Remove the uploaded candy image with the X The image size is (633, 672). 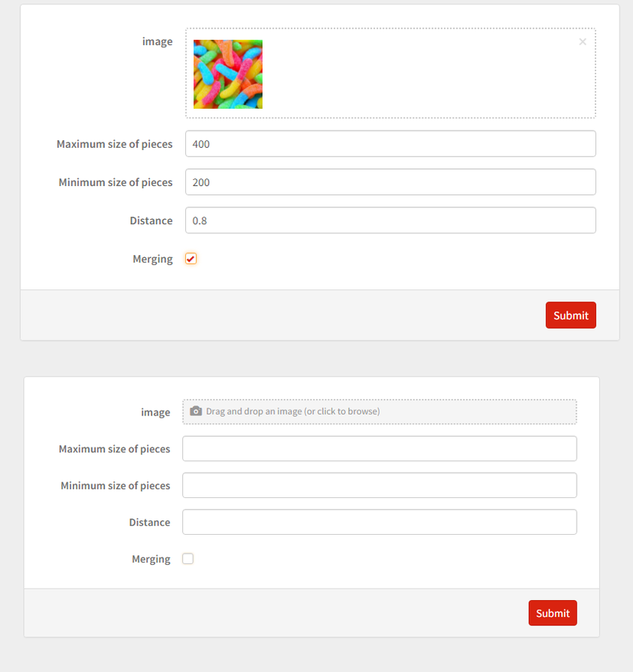583,41
